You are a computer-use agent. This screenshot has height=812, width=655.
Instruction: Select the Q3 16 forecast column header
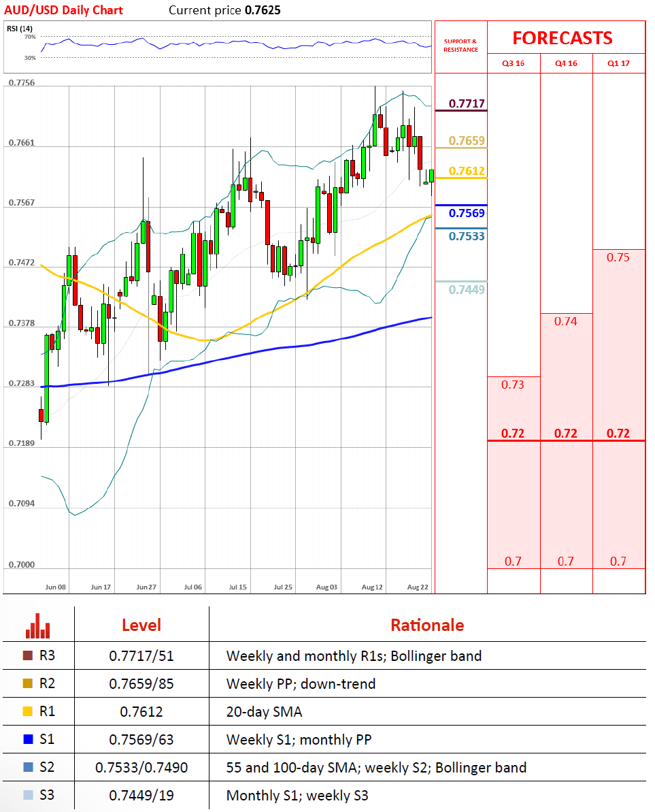coord(514,63)
